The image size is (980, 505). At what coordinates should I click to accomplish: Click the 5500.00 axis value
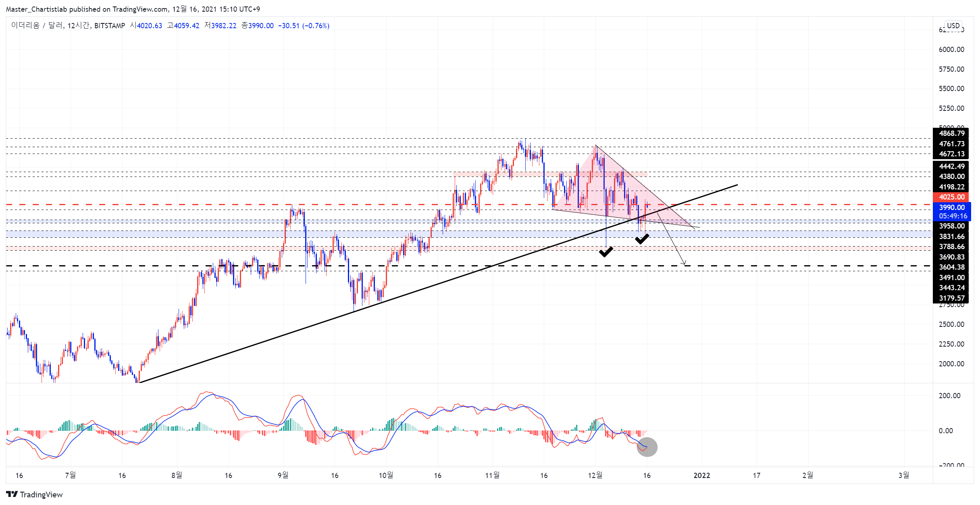(951, 89)
